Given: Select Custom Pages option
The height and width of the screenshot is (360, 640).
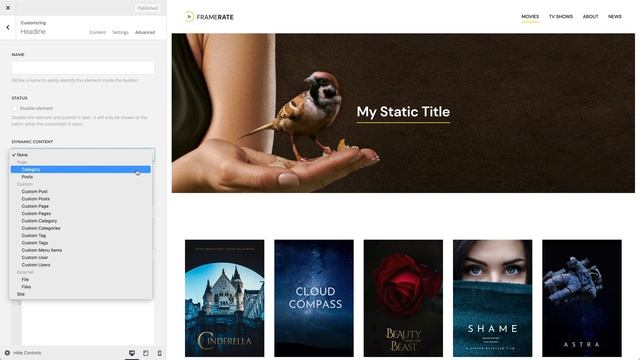Looking at the screenshot, I should pyautogui.click(x=80, y=213).
